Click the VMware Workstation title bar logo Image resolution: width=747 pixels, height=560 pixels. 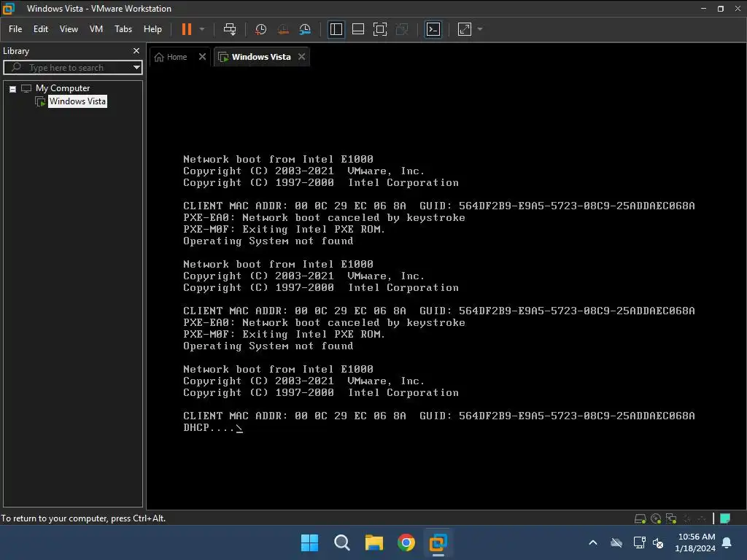(9, 9)
